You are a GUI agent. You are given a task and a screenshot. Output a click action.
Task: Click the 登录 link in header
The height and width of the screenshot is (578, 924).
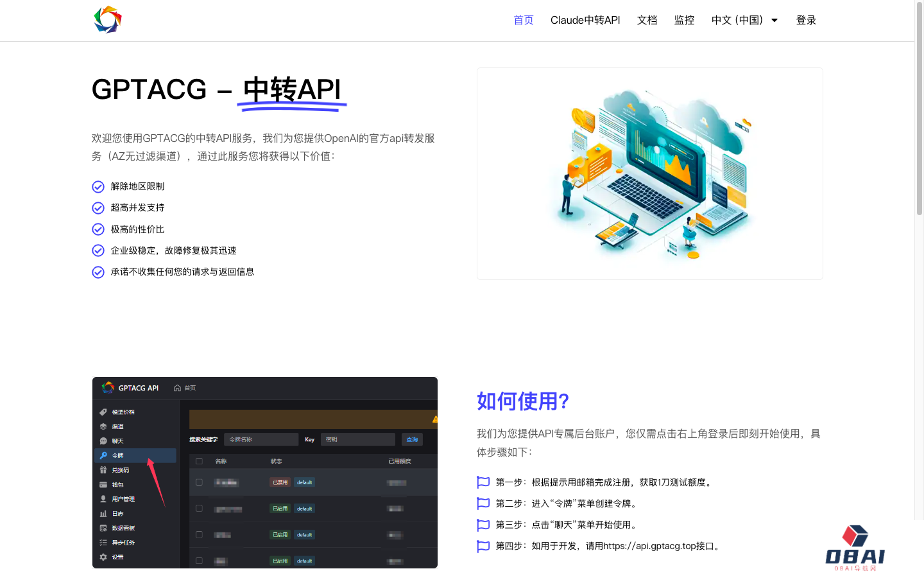[806, 20]
